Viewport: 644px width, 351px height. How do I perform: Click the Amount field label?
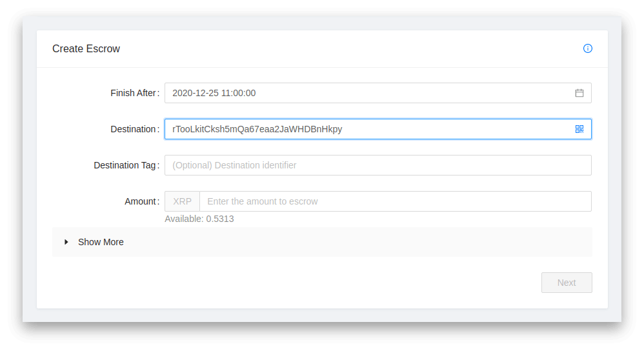tap(142, 201)
